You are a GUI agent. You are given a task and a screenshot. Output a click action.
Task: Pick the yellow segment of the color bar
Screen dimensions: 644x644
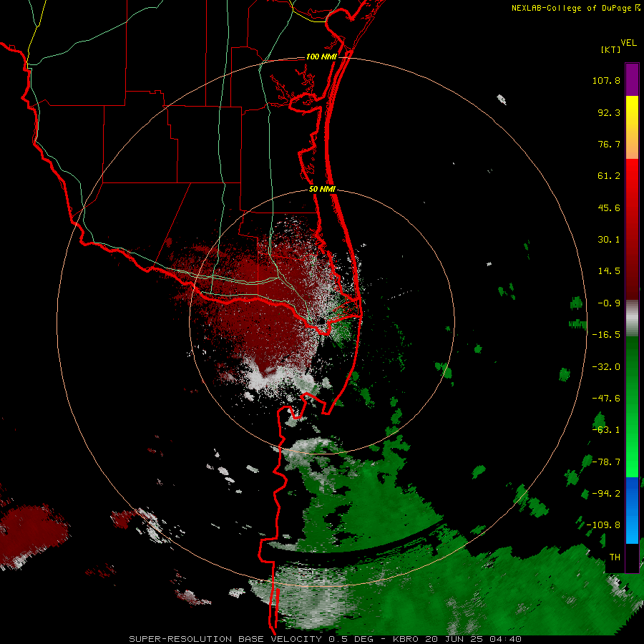click(632, 112)
